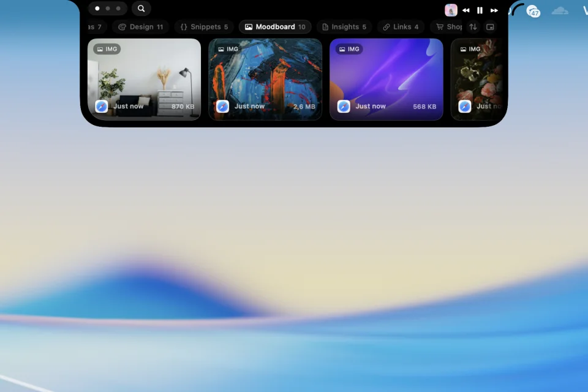The image size is (588, 392).
Task: Open the Insights tab
Action: (344, 27)
